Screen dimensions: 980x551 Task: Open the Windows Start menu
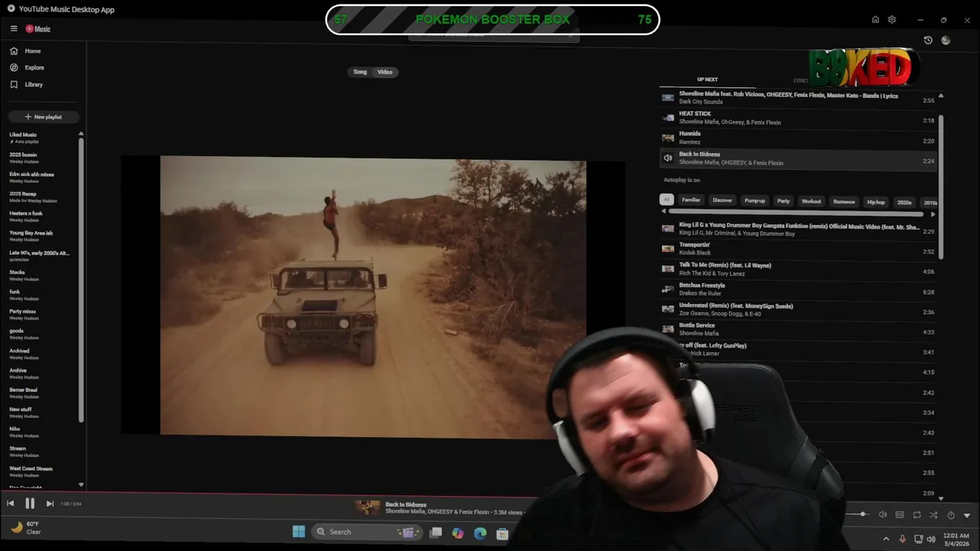click(299, 532)
